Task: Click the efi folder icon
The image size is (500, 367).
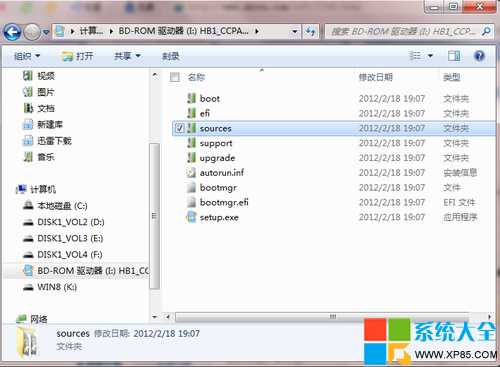Action: tap(191, 113)
